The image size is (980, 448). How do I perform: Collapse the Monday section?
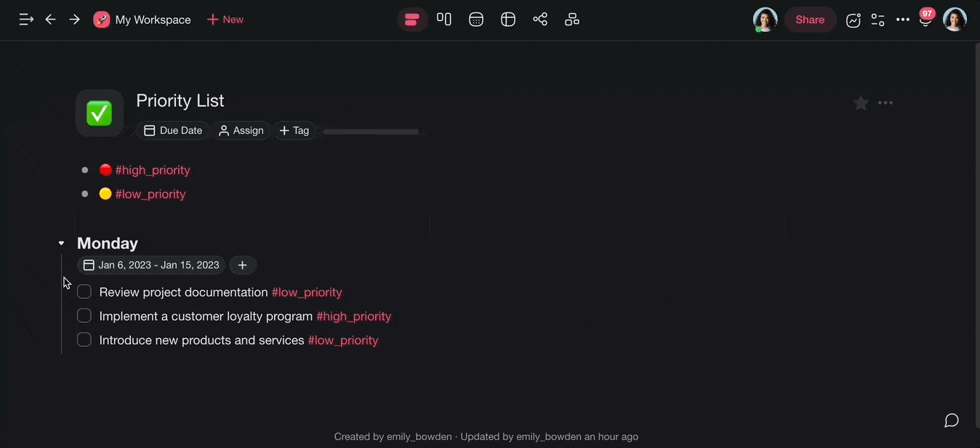pyautogui.click(x=61, y=242)
